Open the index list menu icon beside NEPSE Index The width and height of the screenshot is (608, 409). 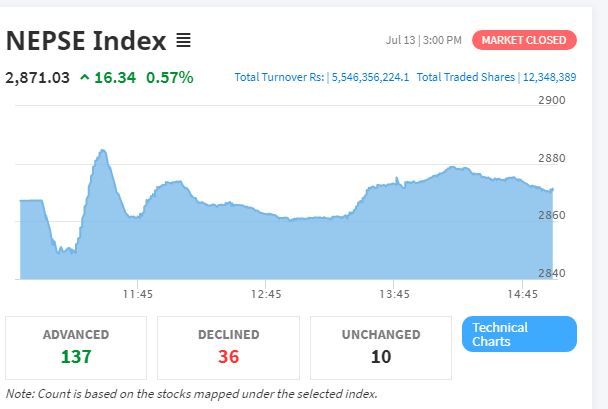(x=183, y=40)
